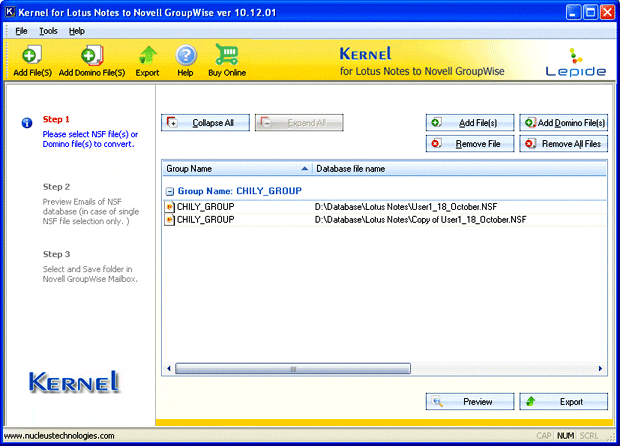Screen dimensions: 620x446
Task: Click the Preview button
Action: pyautogui.click(x=470, y=401)
